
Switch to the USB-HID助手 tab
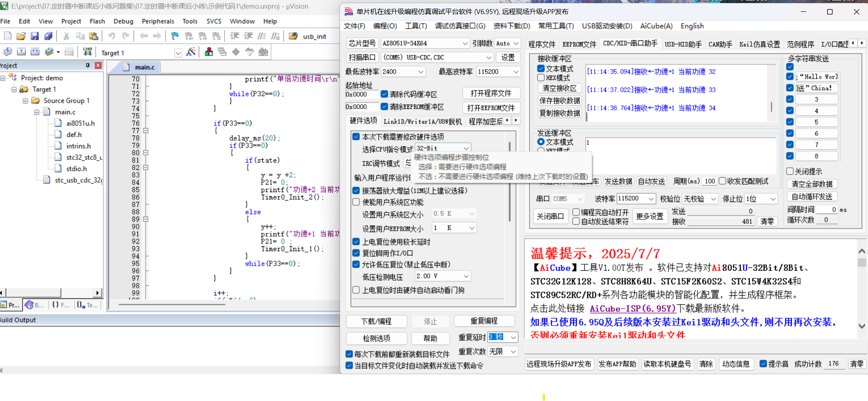tap(683, 44)
